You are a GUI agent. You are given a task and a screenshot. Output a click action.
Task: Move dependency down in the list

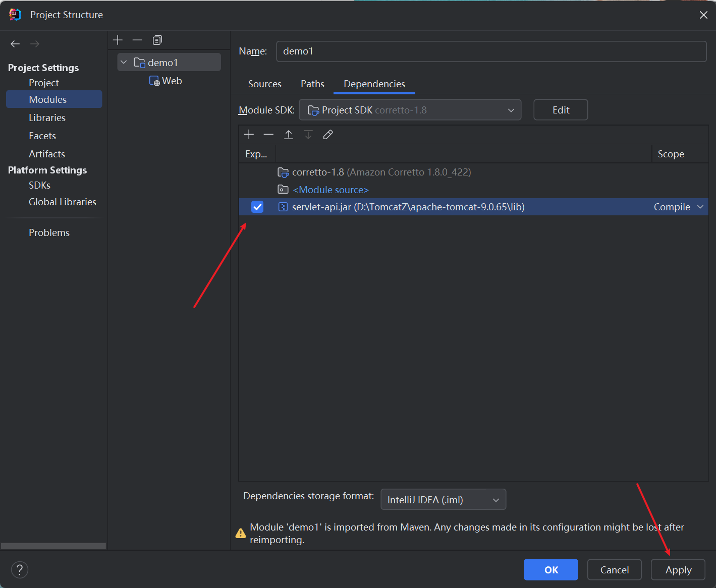(x=308, y=134)
